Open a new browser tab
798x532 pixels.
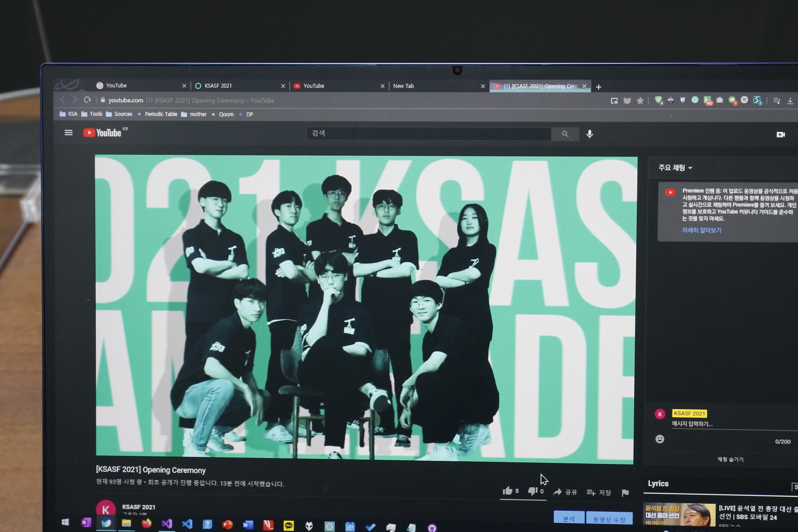tap(598, 87)
